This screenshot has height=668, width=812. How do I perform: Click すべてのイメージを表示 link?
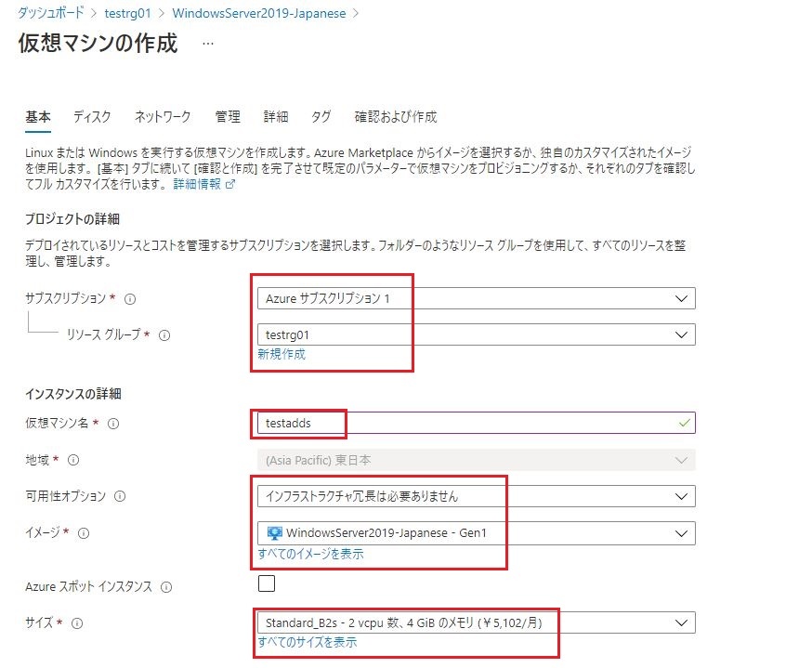[310, 554]
